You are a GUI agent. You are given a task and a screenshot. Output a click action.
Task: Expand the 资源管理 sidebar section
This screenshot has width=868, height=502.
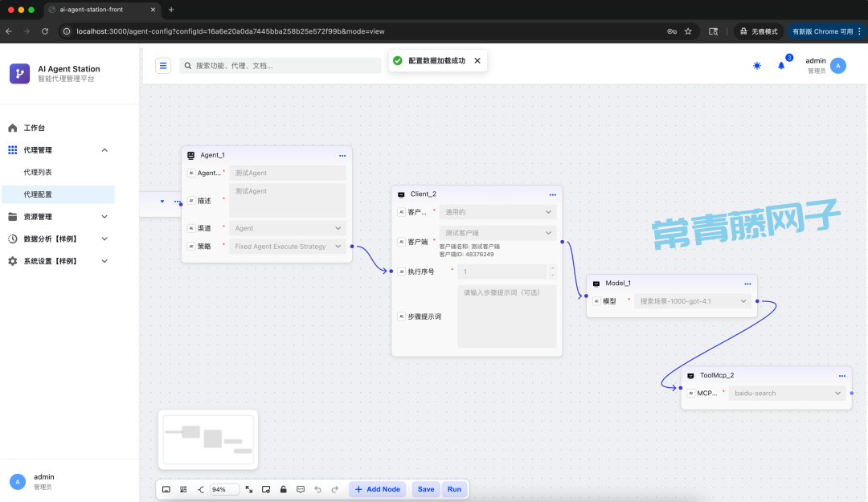point(58,217)
